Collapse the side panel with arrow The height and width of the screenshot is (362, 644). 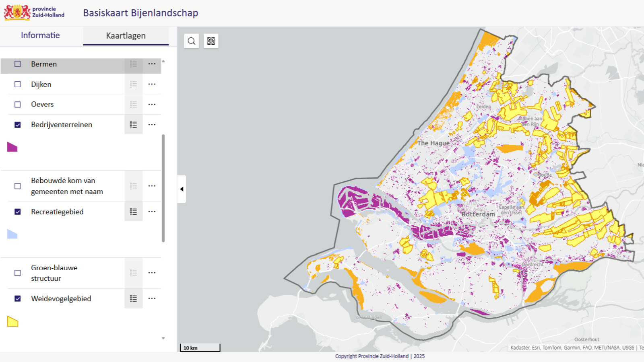[182, 189]
